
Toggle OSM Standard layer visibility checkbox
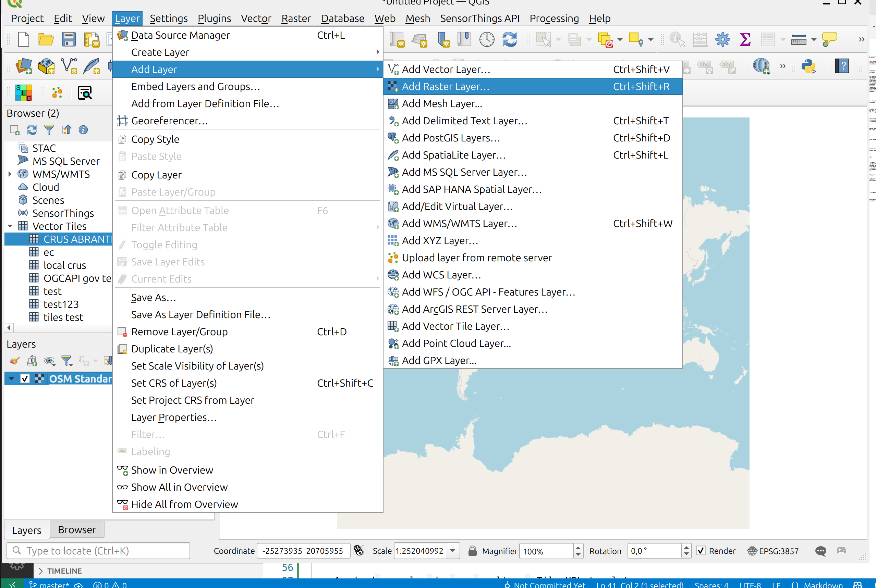[25, 379]
